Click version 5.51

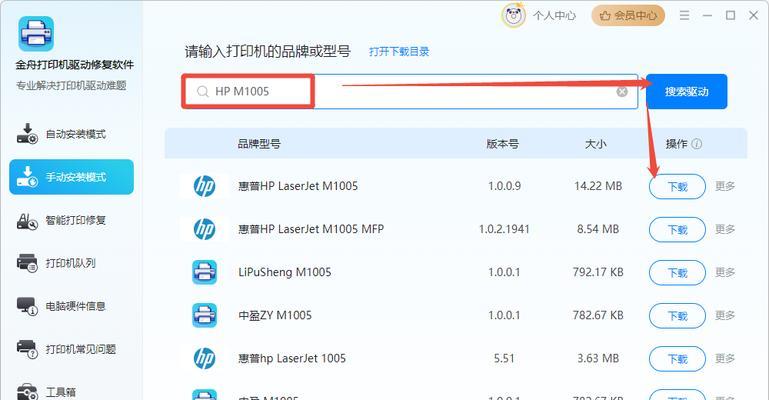(x=504, y=358)
